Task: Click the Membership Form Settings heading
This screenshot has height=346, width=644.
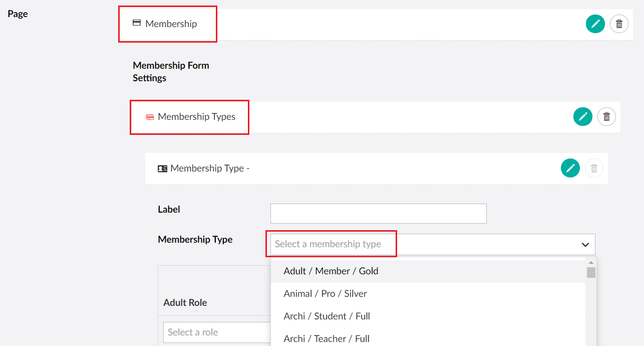Action: click(171, 71)
